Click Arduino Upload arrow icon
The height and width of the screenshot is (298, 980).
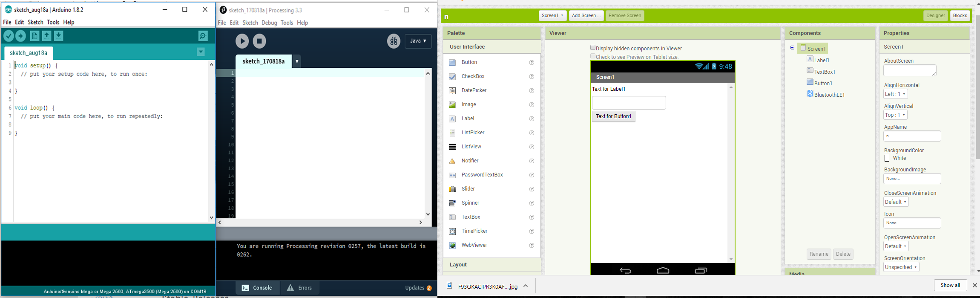click(x=21, y=36)
